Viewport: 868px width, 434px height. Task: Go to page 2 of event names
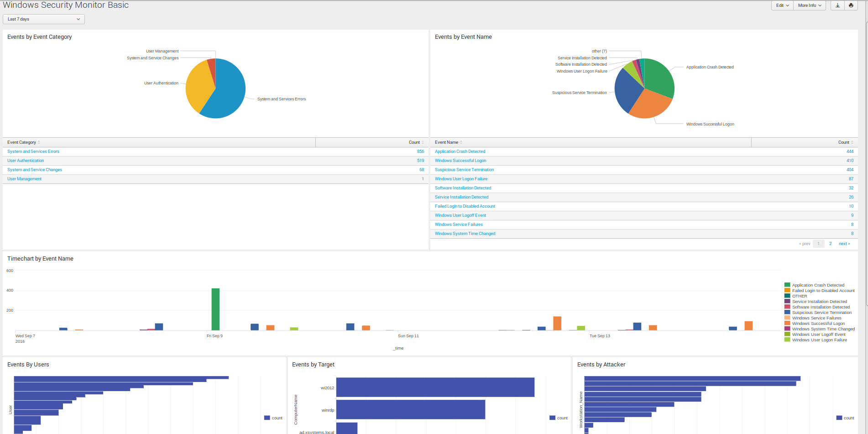click(x=830, y=244)
